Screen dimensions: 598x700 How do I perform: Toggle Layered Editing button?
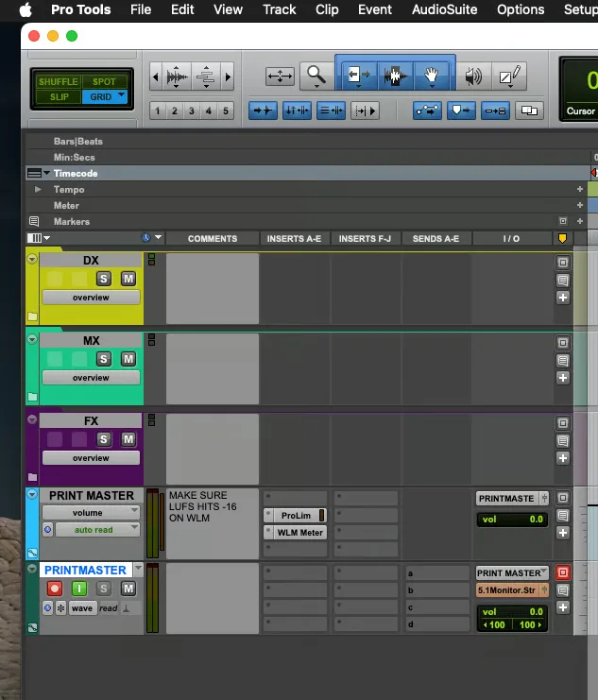click(x=529, y=111)
